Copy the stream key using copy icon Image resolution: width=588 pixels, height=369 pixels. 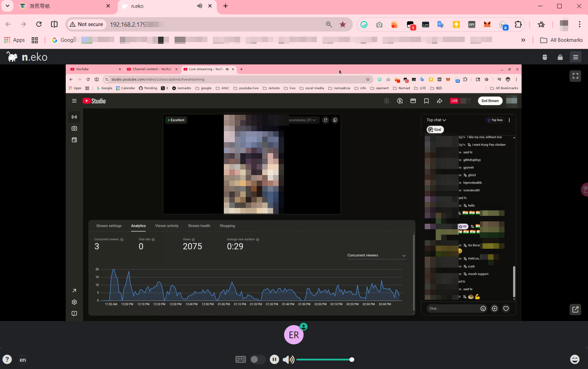335,120
